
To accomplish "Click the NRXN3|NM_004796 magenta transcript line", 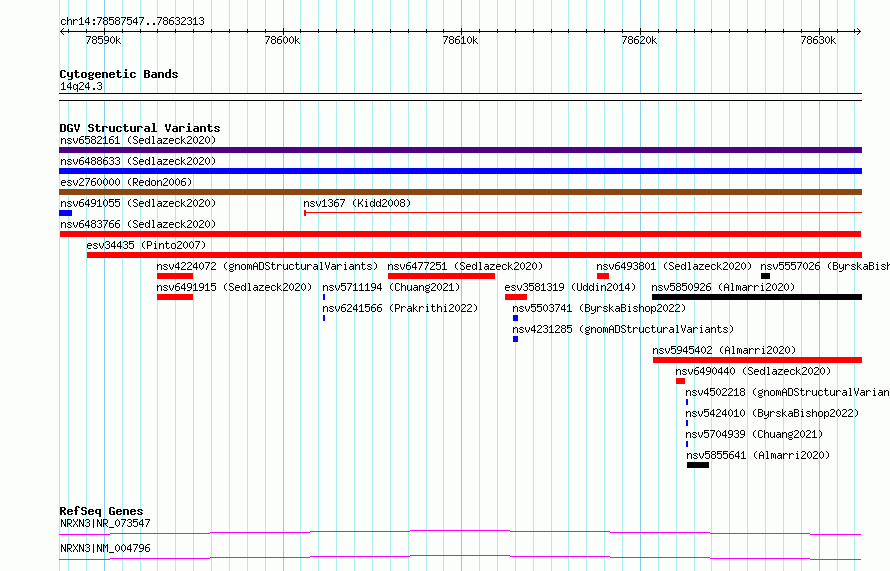I will pyautogui.click(x=460, y=557).
